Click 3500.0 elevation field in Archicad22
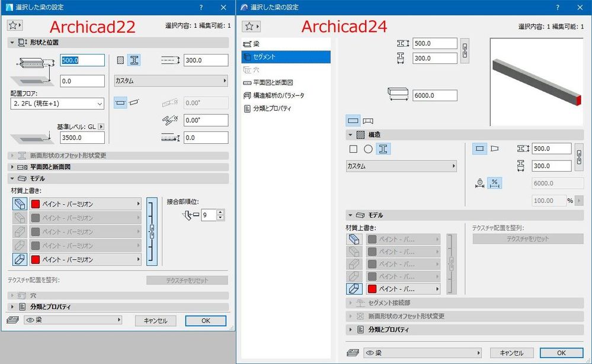The width and height of the screenshot is (592, 364). 82,138
